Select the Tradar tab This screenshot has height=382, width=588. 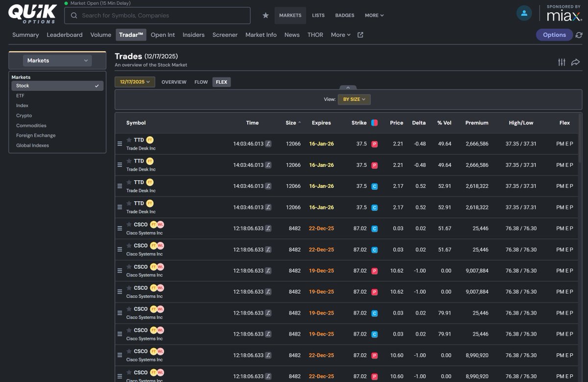click(131, 35)
